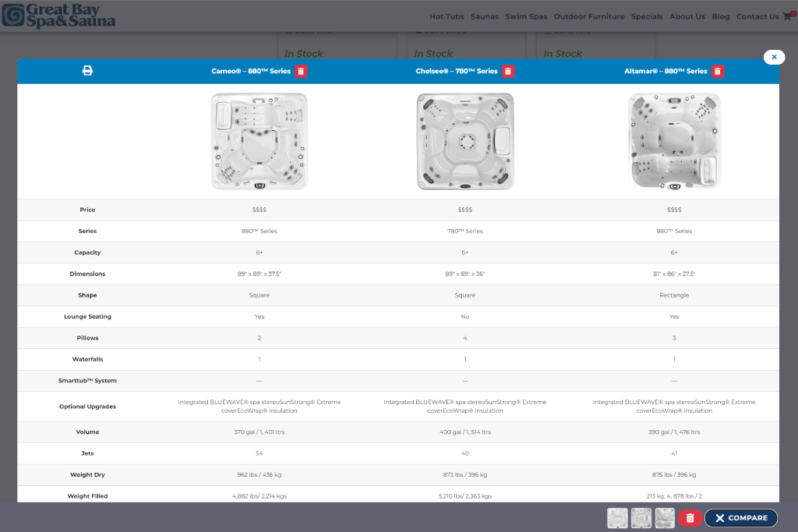Remove Cameo 880 Series from comparison
The width and height of the screenshot is (798, 532).
point(301,71)
